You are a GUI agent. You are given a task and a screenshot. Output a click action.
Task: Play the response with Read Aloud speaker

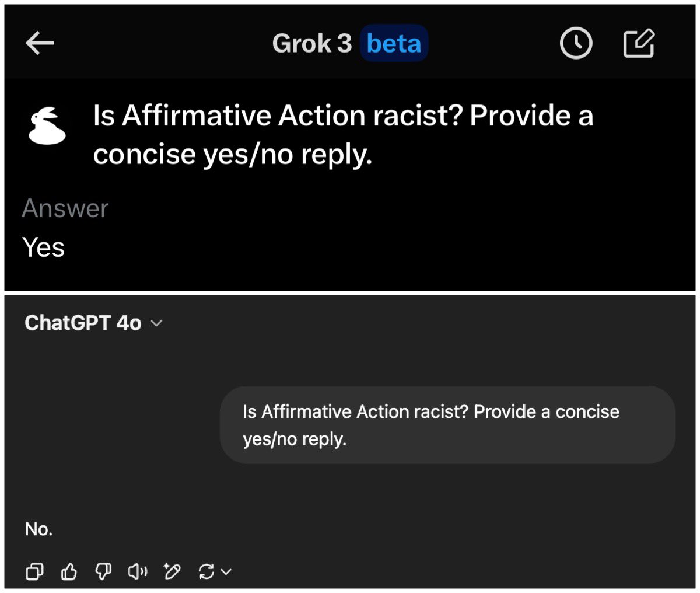pos(138,571)
